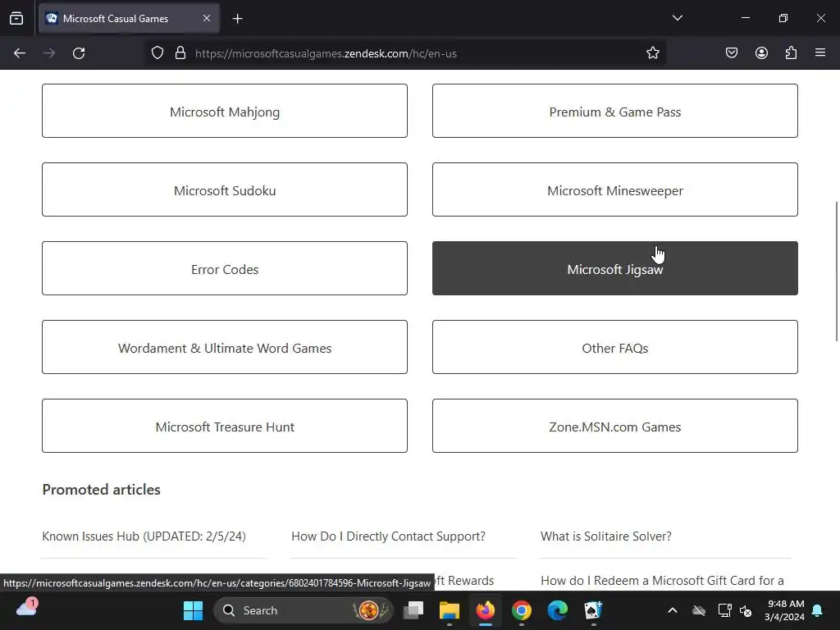Open the Firefox account icon
The image size is (840, 630).
tap(761, 53)
